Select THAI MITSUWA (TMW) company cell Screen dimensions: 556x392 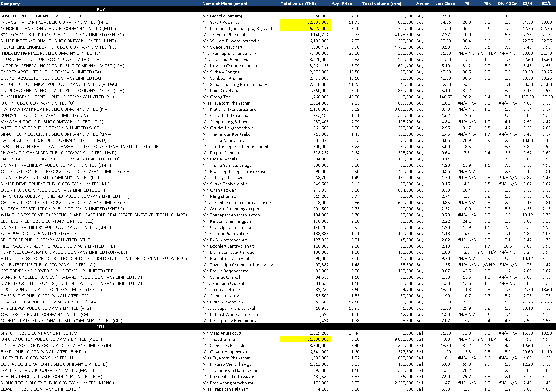click(x=50, y=302)
